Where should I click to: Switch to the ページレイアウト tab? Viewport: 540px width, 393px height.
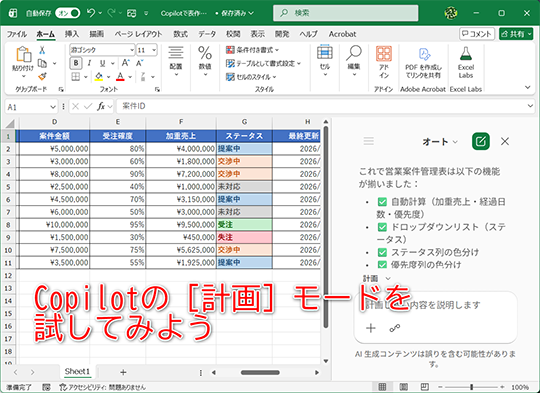click(138, 34)
